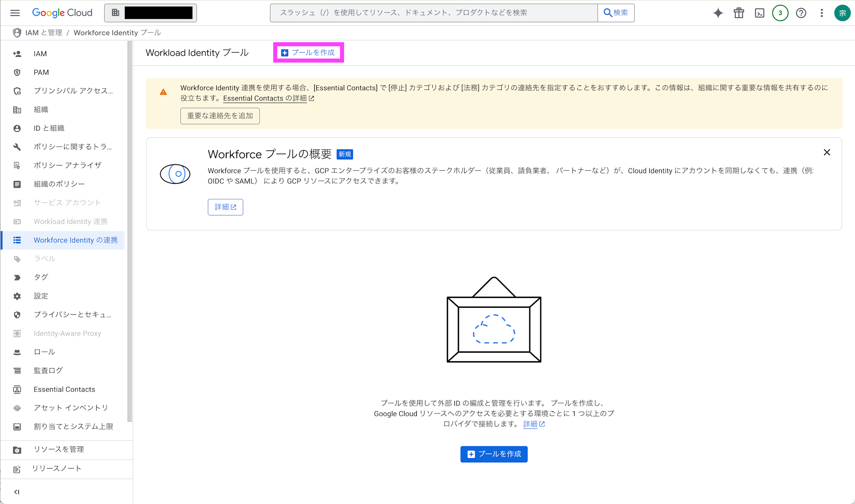Open 詳細 link below pool description
The width and height of the screenshot is (855, 504).
(x=534, y=424)
